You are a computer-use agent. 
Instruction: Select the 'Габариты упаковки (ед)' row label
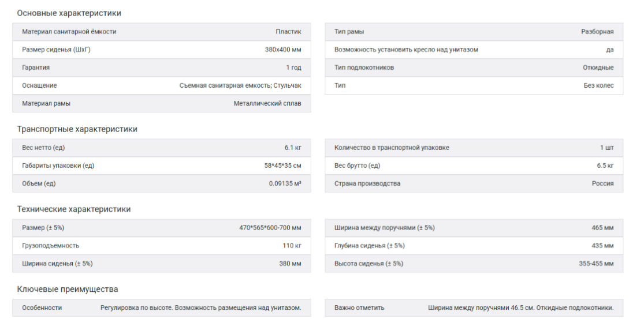click(x=58, y=166)
